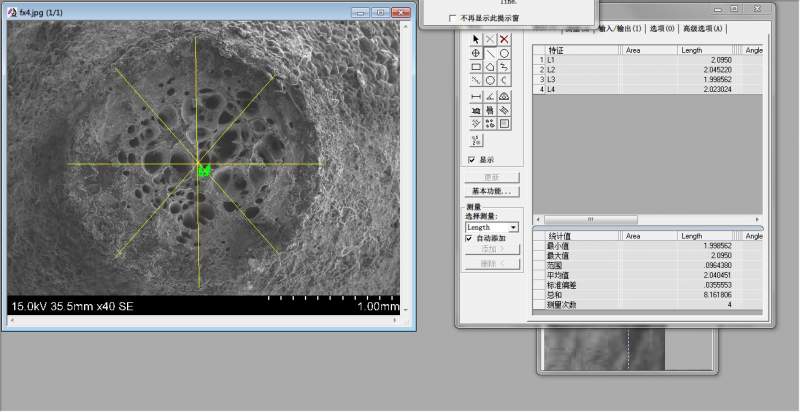Select the horizontal distance caliper tool
The image size is (800, 412).
click(476, 96)
